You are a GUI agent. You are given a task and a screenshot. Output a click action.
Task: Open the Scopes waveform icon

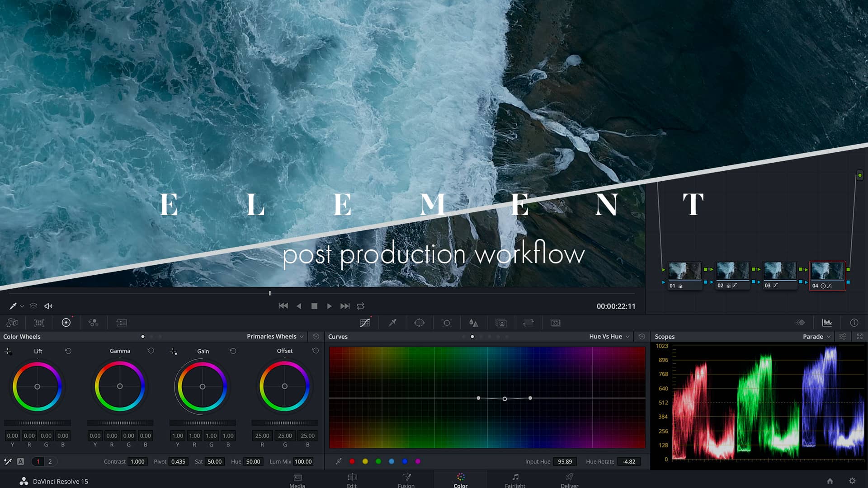click(x=827, y=323)
